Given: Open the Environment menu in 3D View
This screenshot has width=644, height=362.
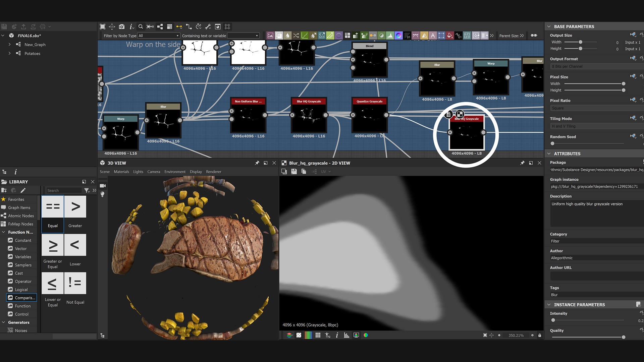Looking at the screenshot, I should [175, 172].
